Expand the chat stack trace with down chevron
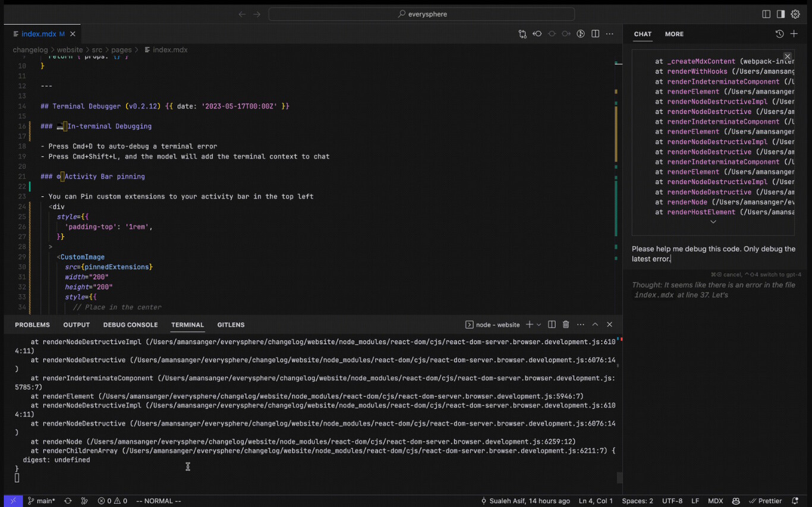This screenshot has height=507, width=812. [x=713, y=222]
